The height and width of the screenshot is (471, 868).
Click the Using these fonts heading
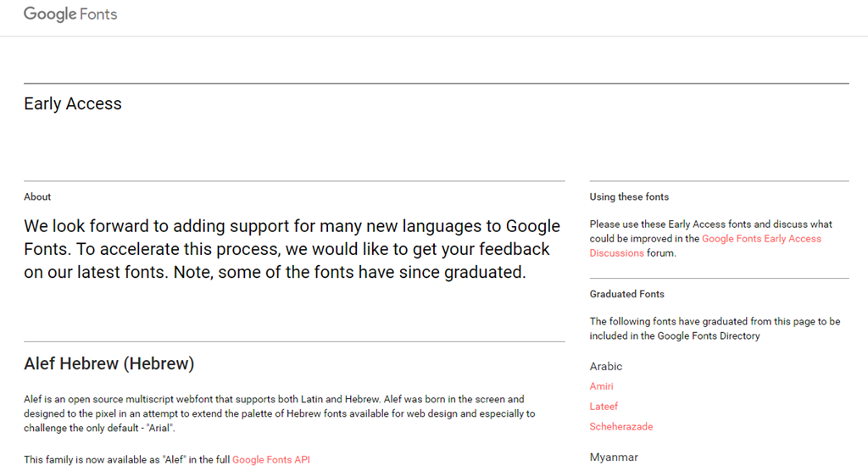click(629, 197)
